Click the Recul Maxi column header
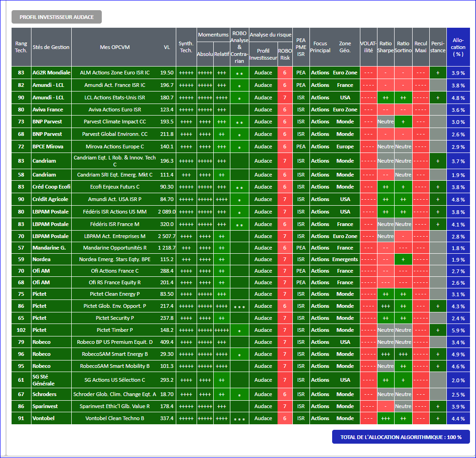 421,47
